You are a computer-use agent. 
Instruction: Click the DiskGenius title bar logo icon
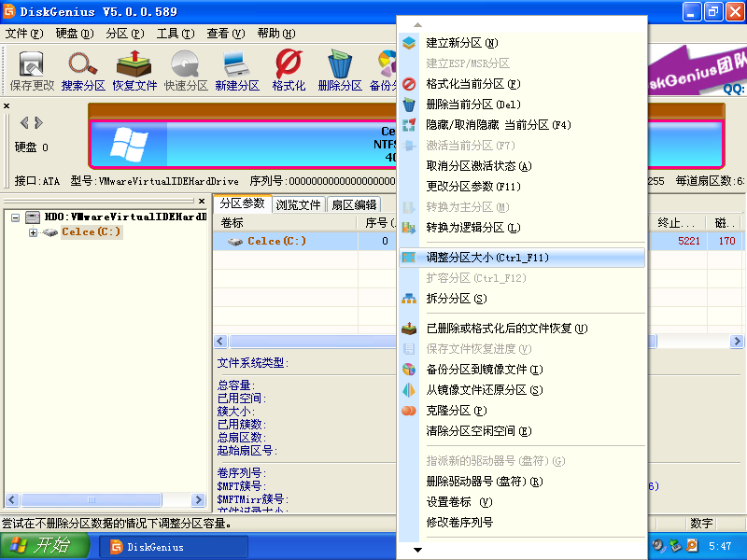9,11
